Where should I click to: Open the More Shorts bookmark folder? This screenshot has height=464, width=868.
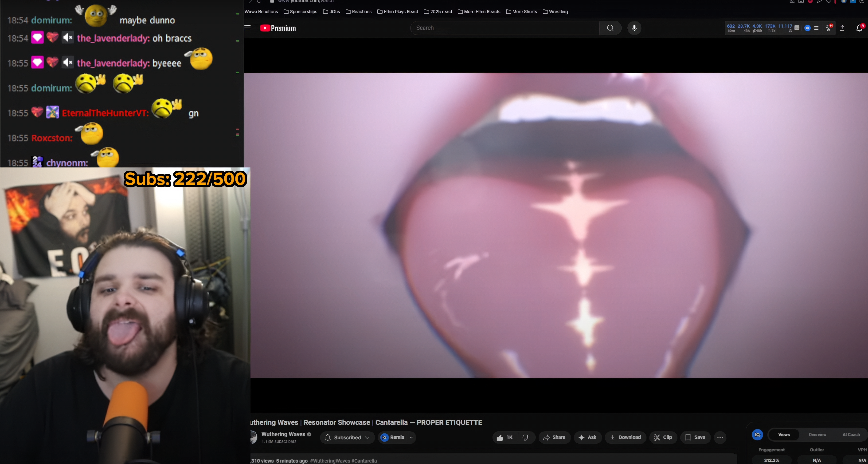coord(522,12)
